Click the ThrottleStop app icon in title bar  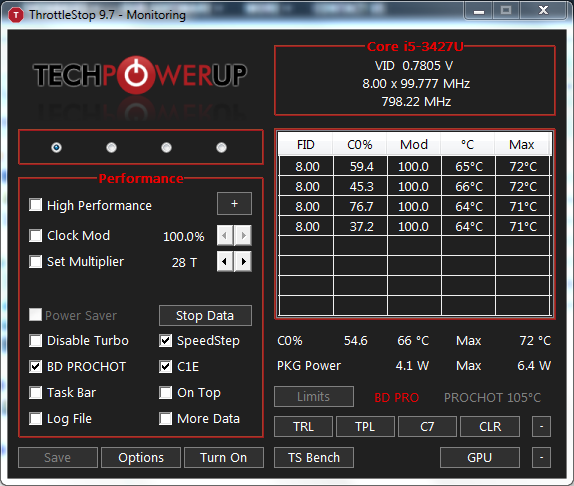[x=16, y=15]
